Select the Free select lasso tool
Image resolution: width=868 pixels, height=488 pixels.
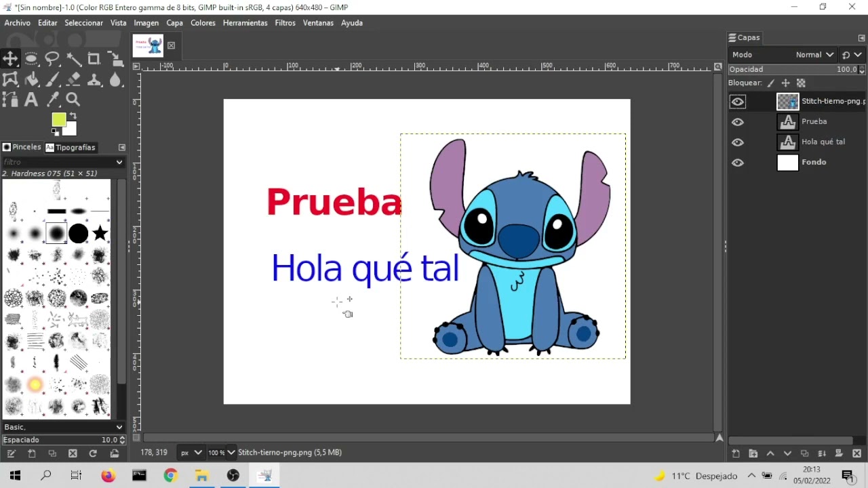pyautogui.click(x=52, y=59)
